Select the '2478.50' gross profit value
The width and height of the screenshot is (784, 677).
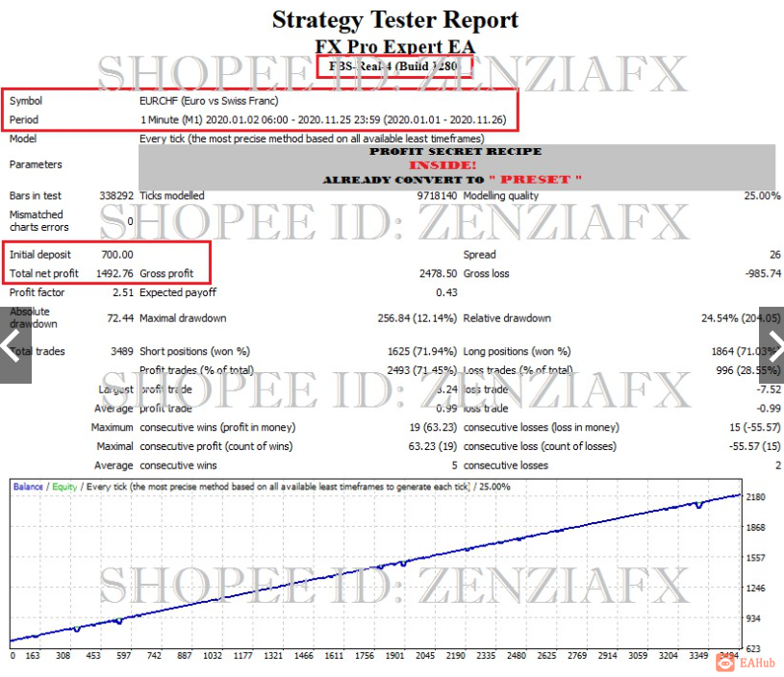(x=438, y=273)
